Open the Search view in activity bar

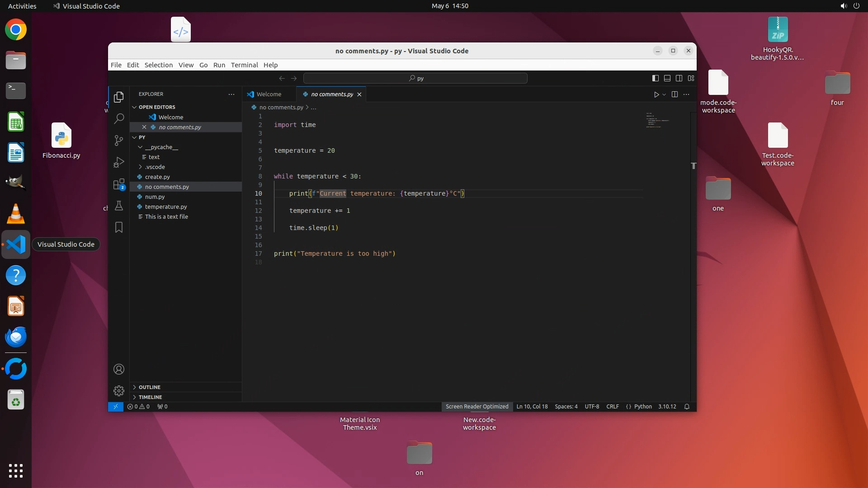click(x=119, y=119)
